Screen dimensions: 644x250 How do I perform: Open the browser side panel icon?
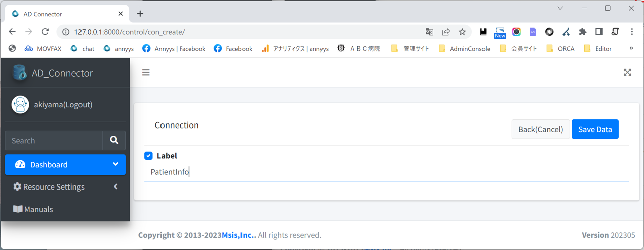pos(599,32)
